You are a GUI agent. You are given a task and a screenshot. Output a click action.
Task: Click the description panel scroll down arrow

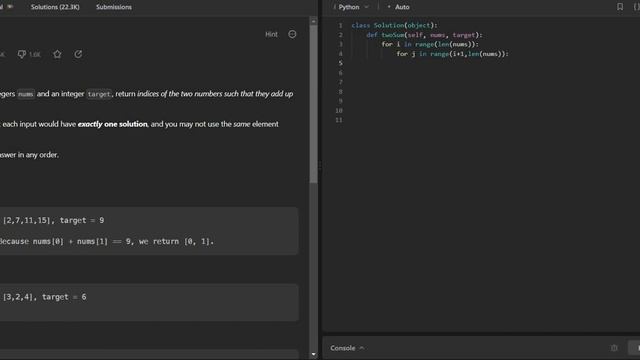[313, 354]
